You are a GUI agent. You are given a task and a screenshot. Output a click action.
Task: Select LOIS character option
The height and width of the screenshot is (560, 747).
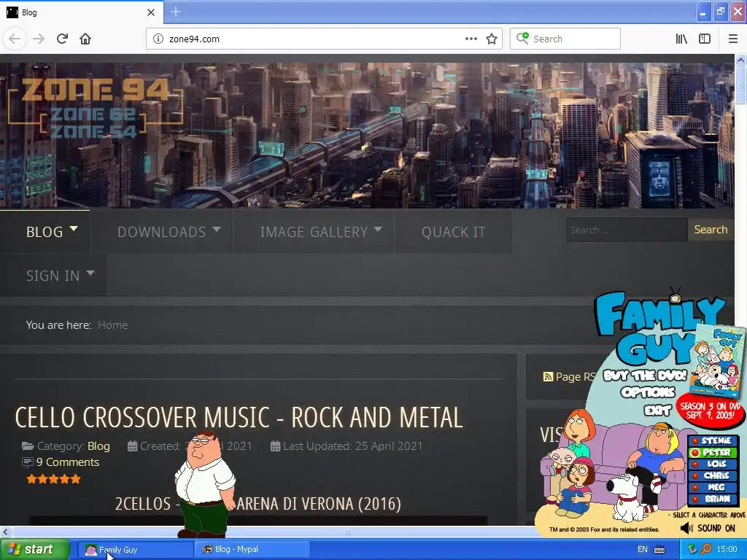point(712,464)
